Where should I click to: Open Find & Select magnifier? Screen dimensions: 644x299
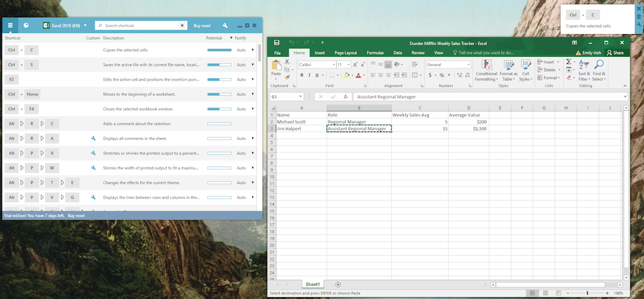pyautogui.click(x=599, y=70)
